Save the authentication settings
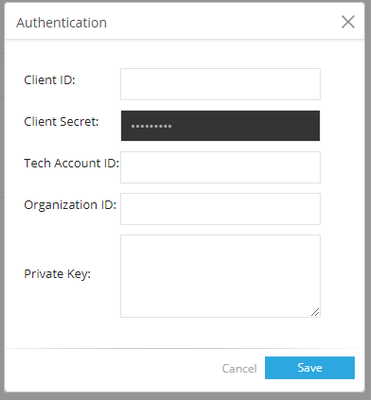371x400 pixels. coord(310,368)
